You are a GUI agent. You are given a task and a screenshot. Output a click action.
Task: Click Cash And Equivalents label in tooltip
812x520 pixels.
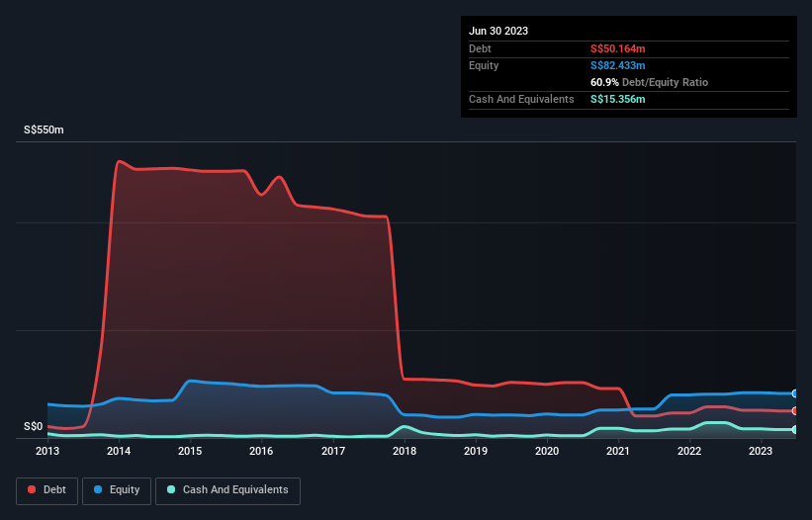(521, 99)
